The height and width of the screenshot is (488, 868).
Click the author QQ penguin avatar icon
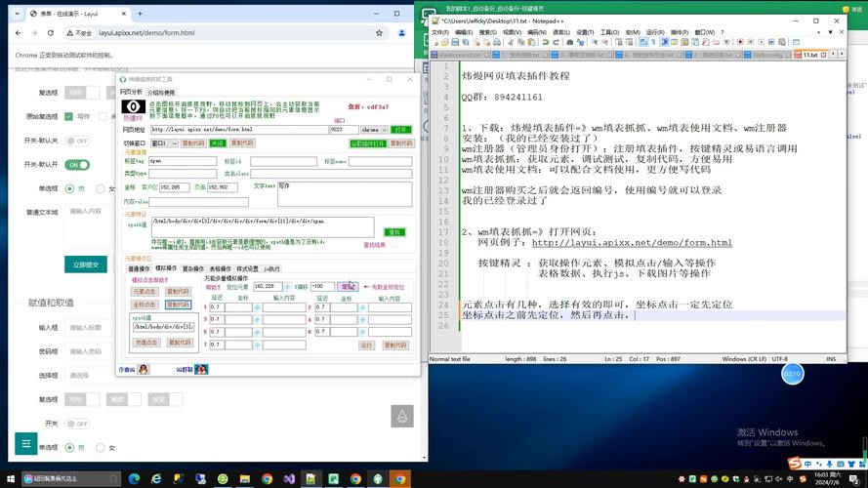tap(144, 369)
